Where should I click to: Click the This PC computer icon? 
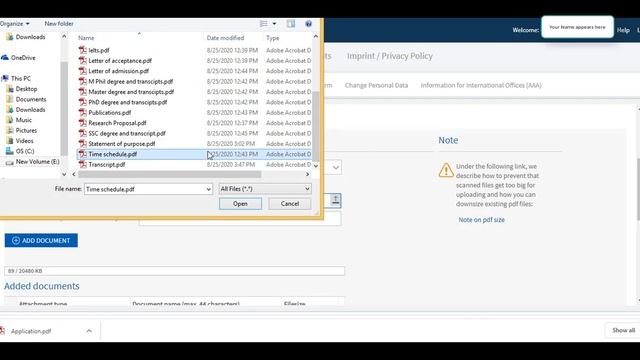(x=5, y=78)
